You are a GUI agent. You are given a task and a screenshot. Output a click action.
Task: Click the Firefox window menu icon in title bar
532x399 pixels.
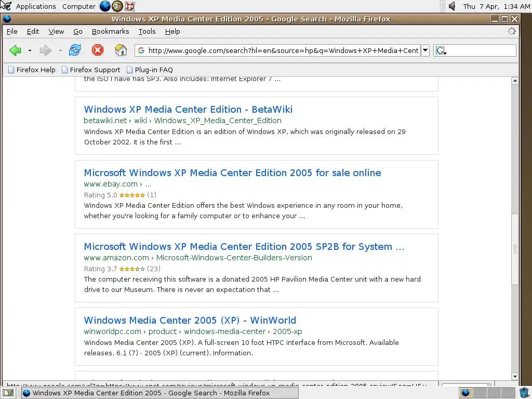pos(7,19)
